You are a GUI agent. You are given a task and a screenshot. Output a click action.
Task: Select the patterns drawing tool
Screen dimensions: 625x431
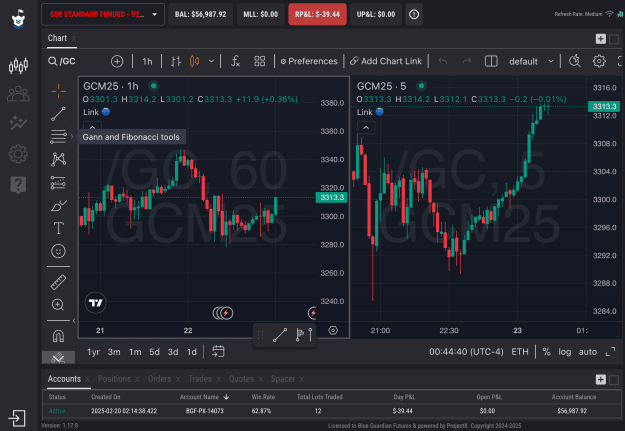coord(59,159)
